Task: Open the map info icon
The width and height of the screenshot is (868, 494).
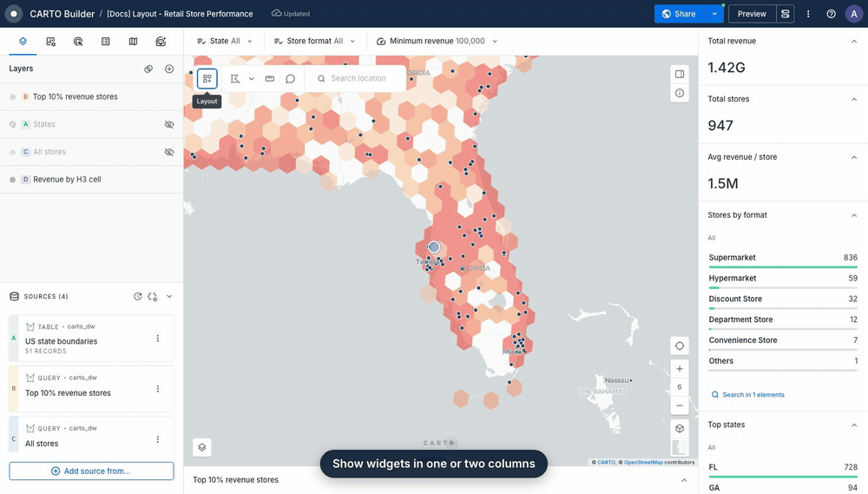Action: coord(680,93)
